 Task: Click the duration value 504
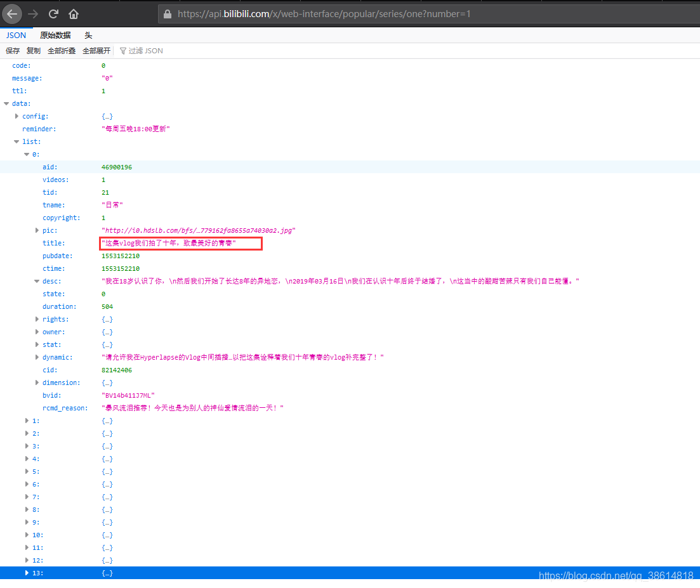(x=107, y=306)
